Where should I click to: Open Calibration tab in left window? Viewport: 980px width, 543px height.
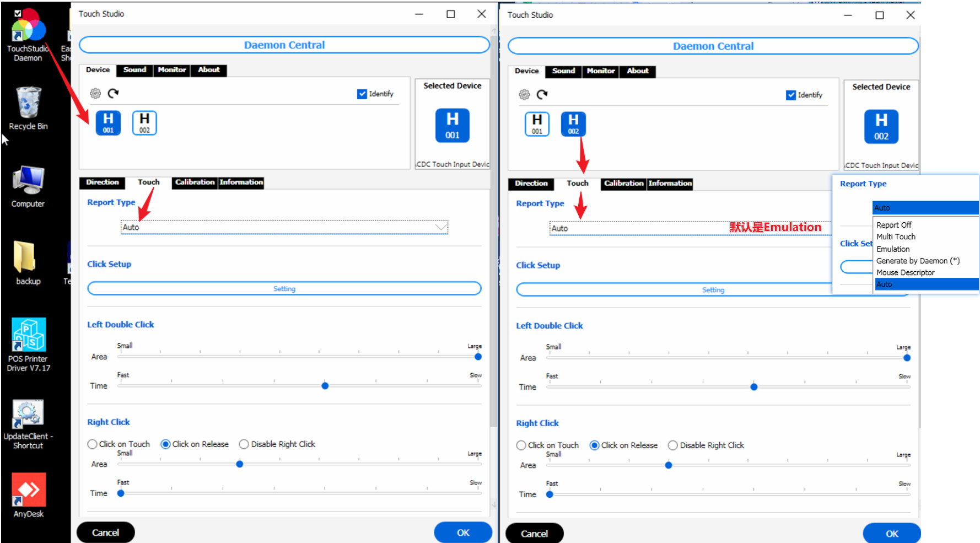[195, 182]
